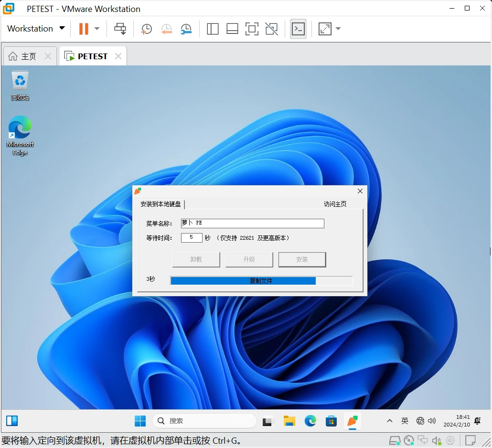Close the carrot PE installer dialog
The image size is (492, 448).
tap(360, 191)
